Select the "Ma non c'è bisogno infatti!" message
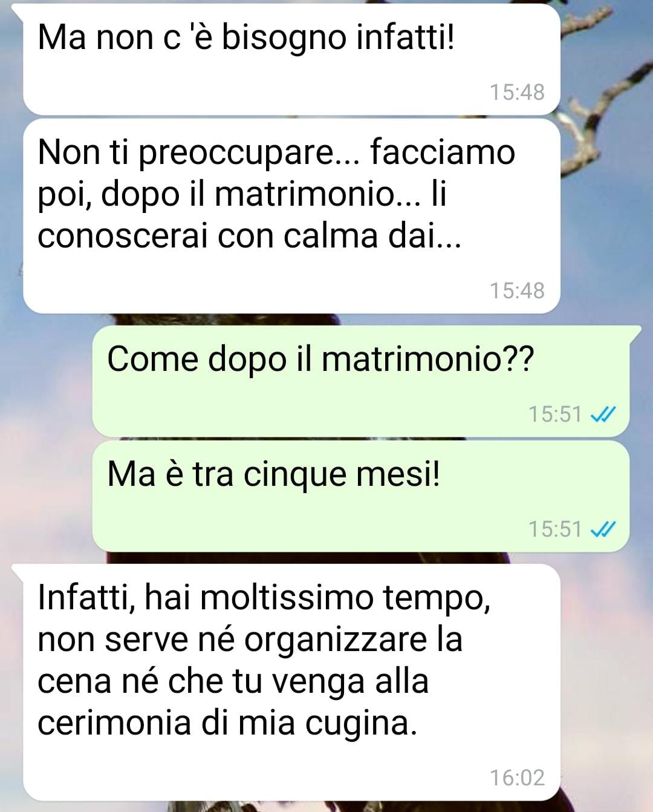The image size is (653, 812). coord(291,59)
